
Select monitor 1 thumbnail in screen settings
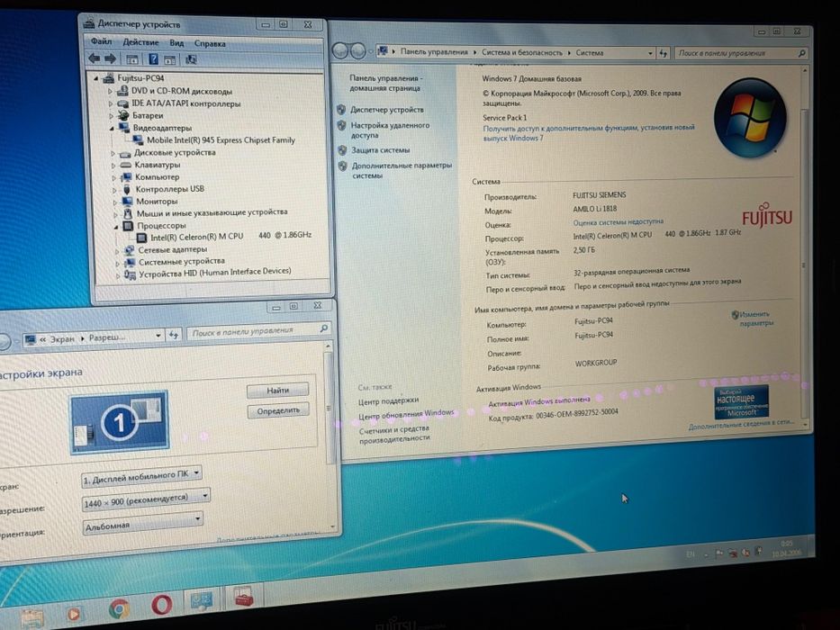tap(119, 422)
